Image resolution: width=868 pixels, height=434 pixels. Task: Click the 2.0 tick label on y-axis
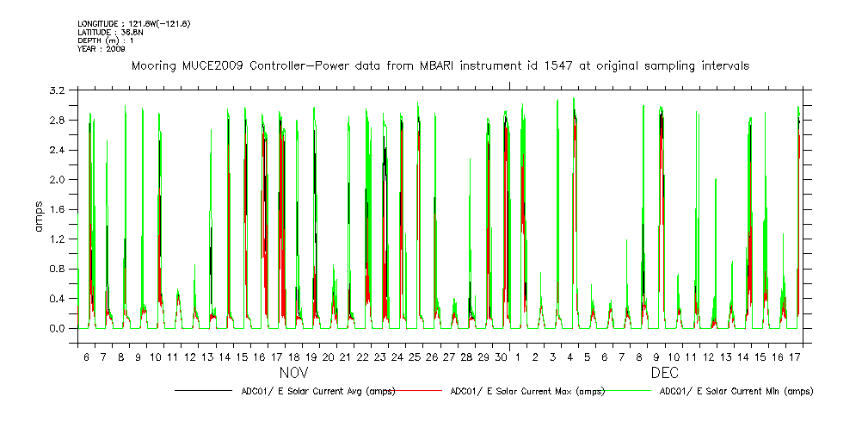click(x=58, y=180)
